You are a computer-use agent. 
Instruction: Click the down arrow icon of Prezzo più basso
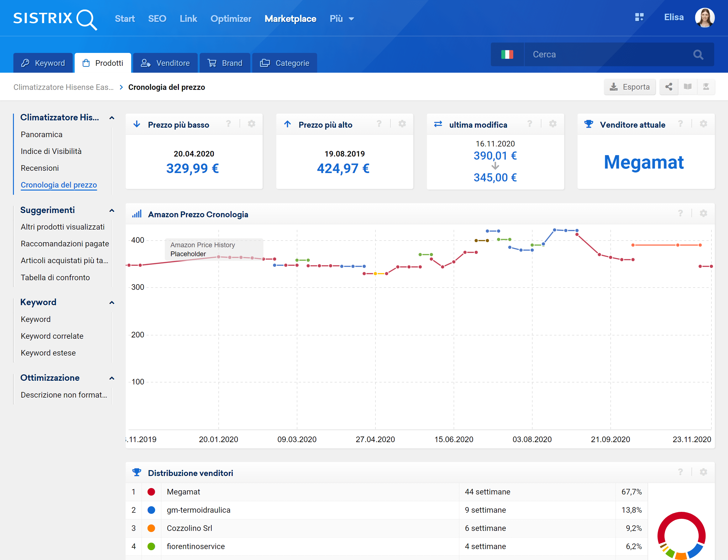[x=137, y=124]
